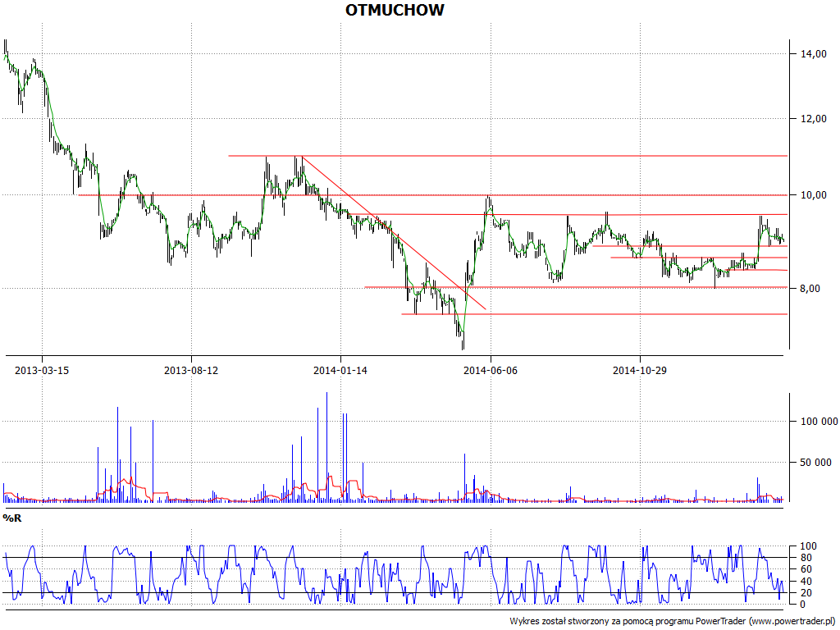Select the 2014-06-06 date label
Viewport: 840px width, 630px height.
pyautogui.click(x=491, y=370)
